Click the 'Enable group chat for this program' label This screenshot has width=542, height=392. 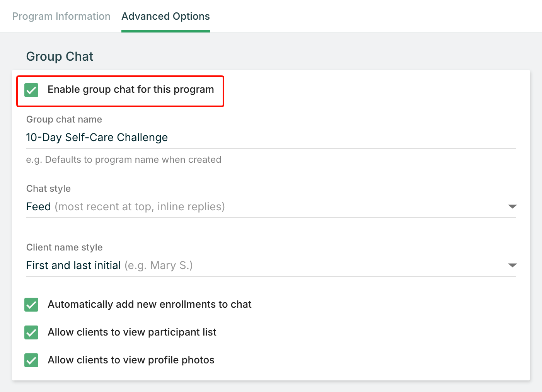pyautogui.click(x=131, y=89)
